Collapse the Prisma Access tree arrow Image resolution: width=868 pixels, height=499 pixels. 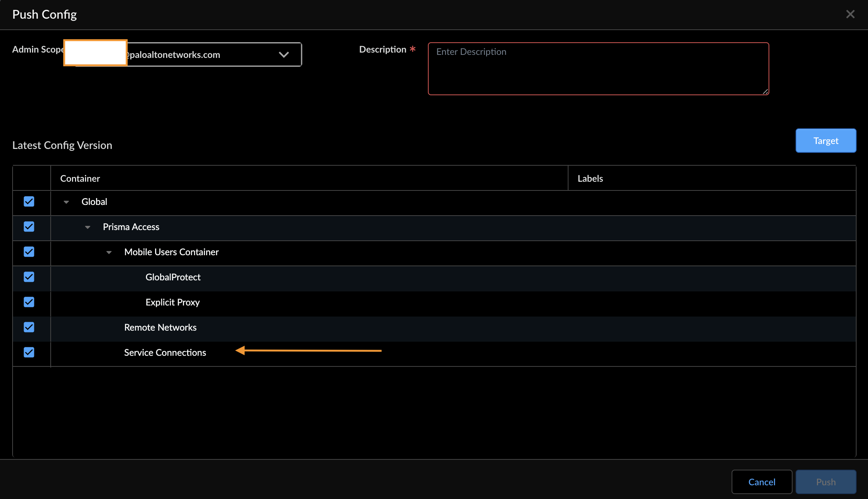coord(88,227)
